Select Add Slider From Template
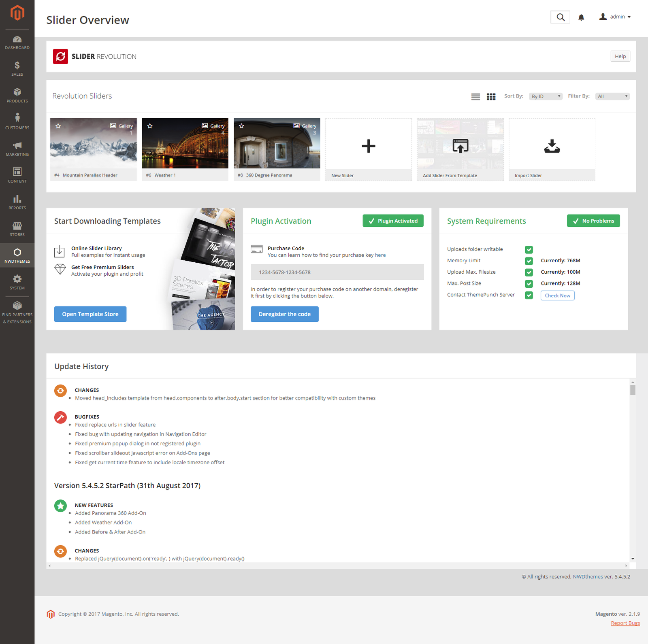 [x=460, y=147]
